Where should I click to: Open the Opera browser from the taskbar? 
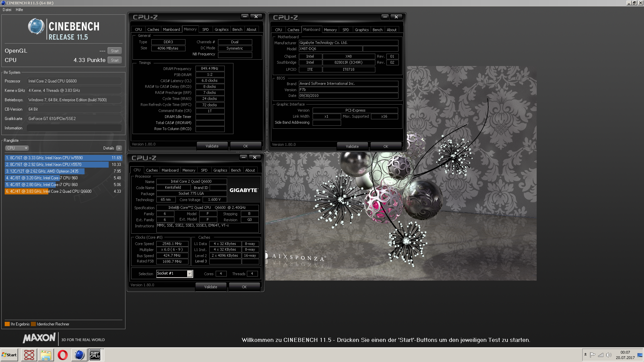coord(63,355)
